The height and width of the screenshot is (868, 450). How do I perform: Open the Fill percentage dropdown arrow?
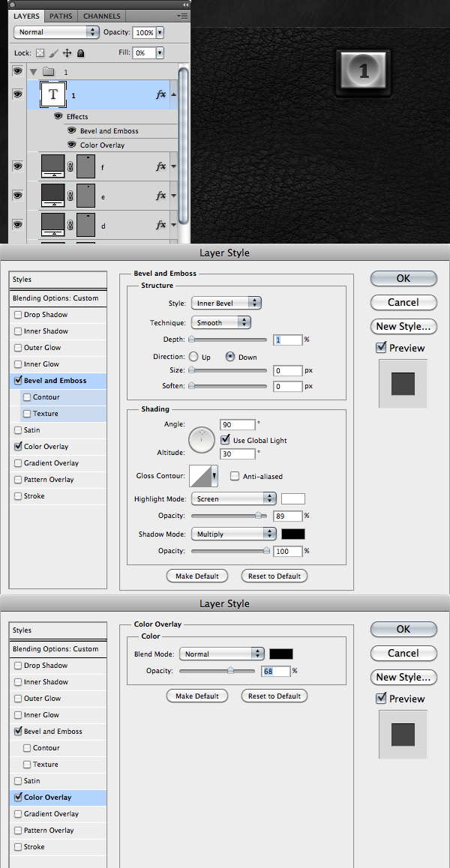click(160, 53)
